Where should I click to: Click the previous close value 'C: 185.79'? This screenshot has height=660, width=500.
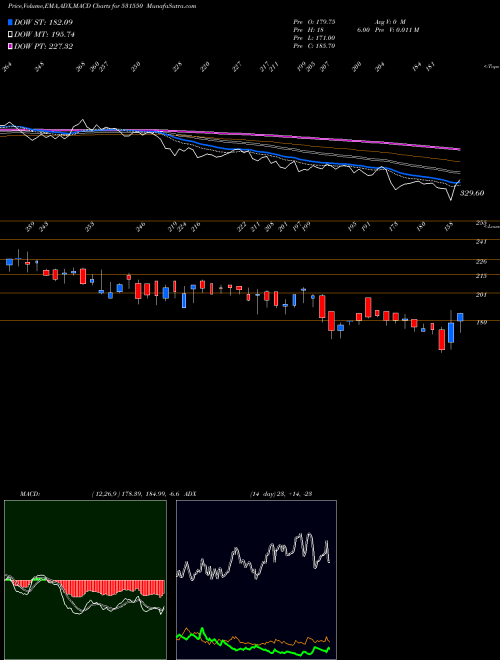322,46
